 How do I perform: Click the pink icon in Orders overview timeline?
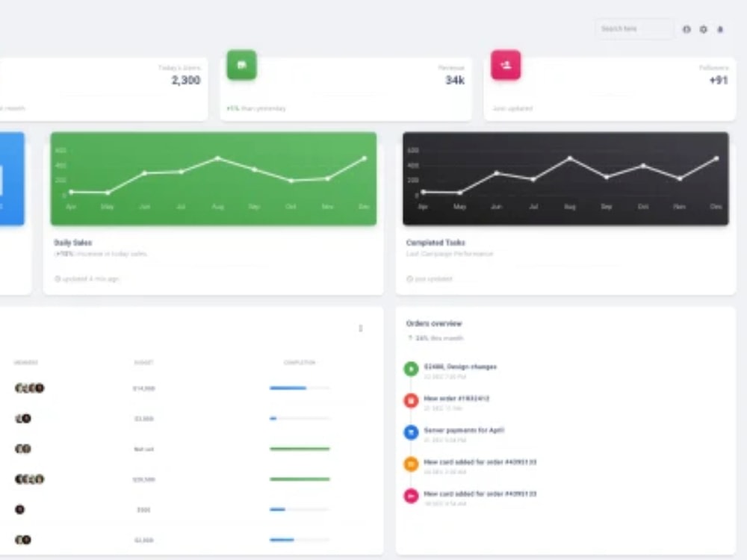click(411, 496)
